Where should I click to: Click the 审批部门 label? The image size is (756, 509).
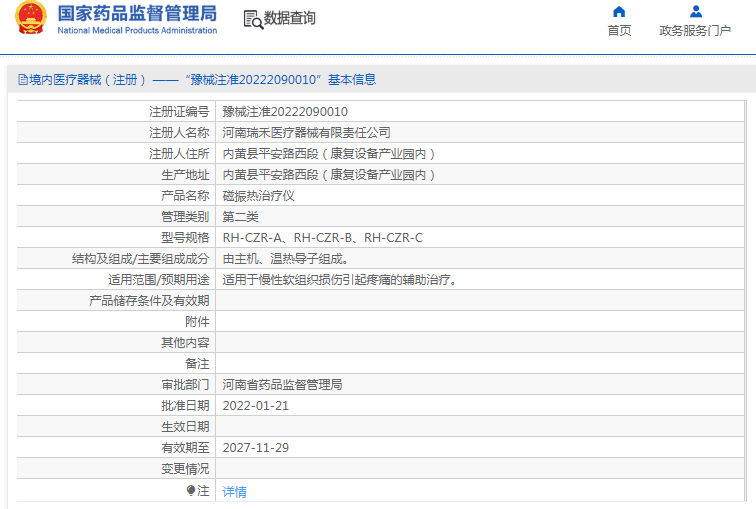(x=185, y=385)
